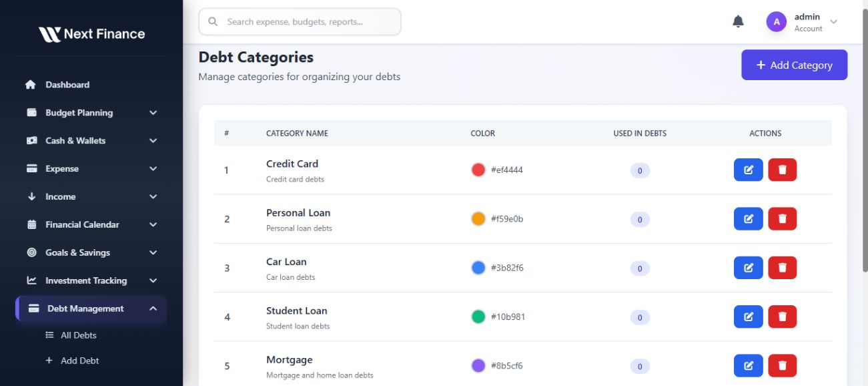Expand Cash & Wallets chevron

point(153,141)
